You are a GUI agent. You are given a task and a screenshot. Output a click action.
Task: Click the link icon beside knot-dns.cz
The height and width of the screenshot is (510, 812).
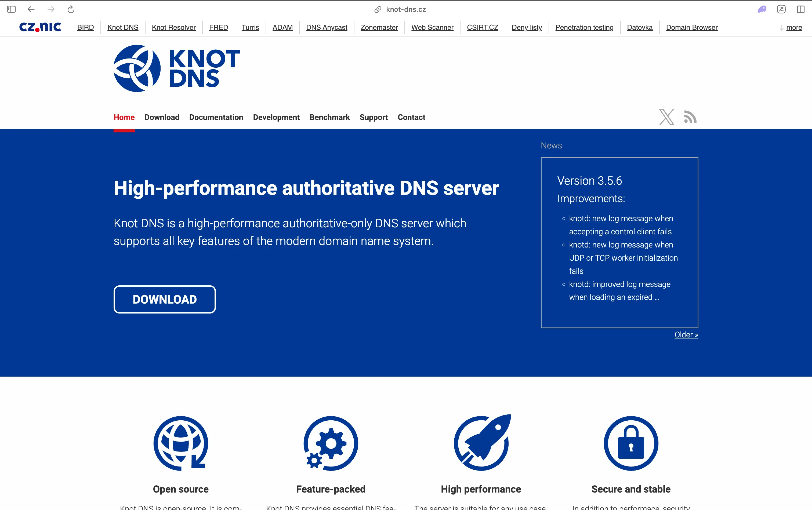(x=378, y=9)
